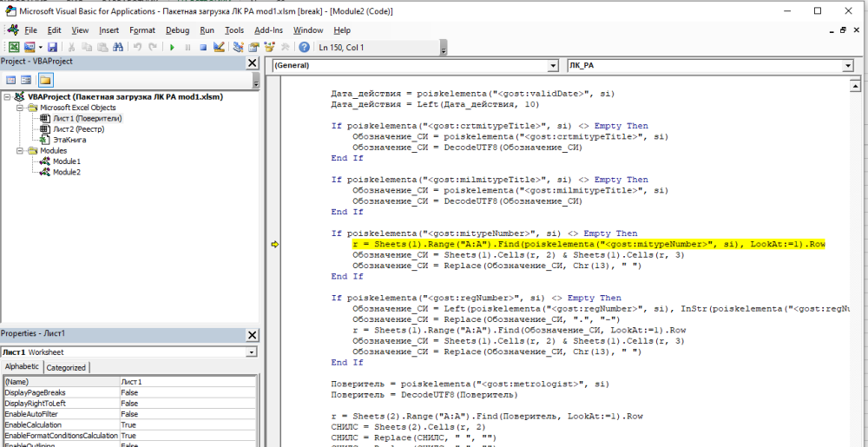Click the blue Help question mark icon
This screenshot has height=447, width=868.
coord(305,47)
